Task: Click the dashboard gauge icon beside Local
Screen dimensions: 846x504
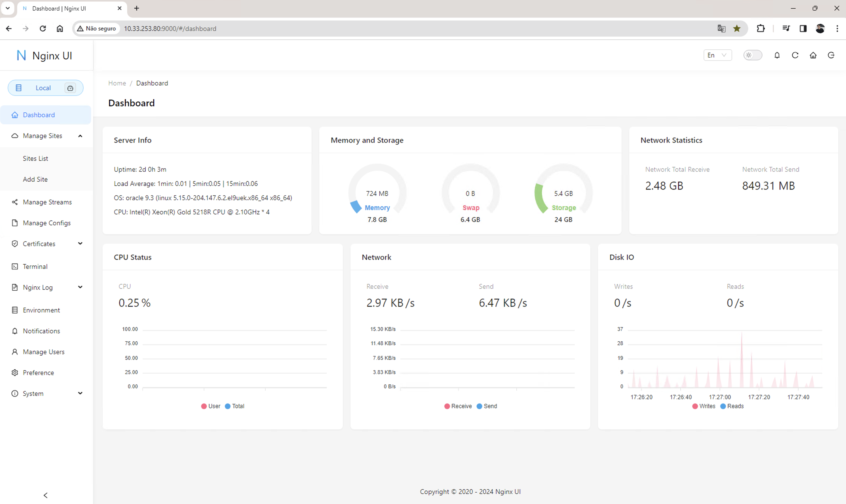Action: pos(70,88)
